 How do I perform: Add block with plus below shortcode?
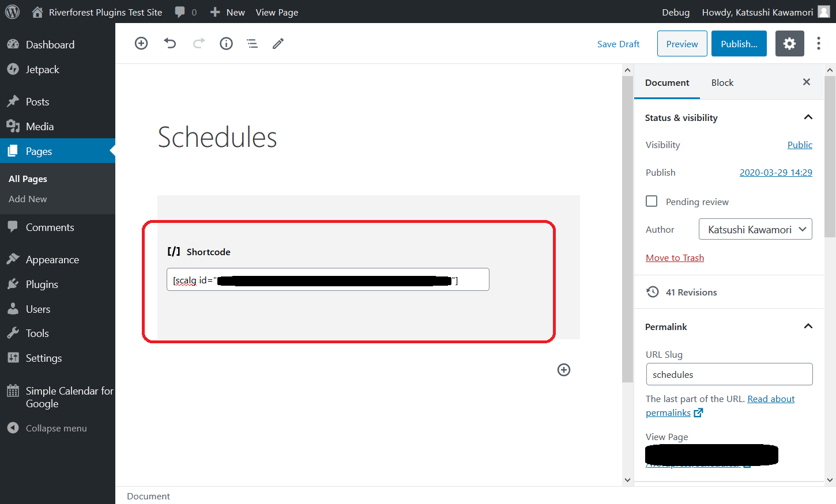pos(564,370)
